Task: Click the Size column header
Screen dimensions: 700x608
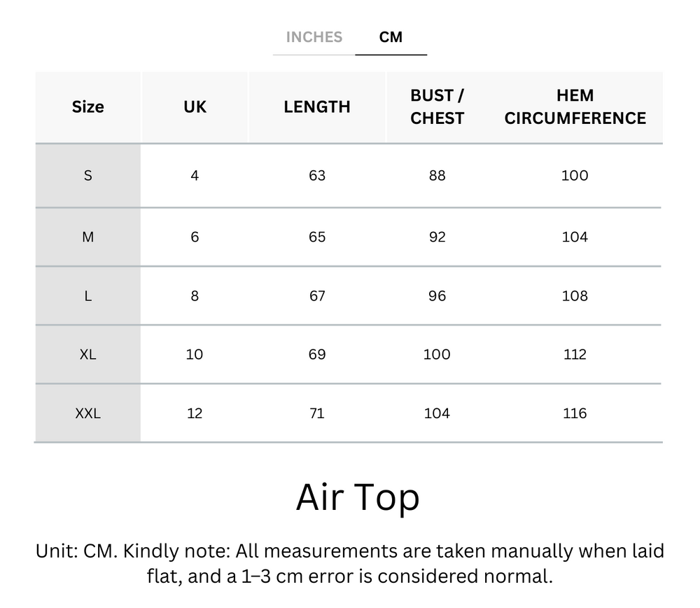Action: pos(88,106)
